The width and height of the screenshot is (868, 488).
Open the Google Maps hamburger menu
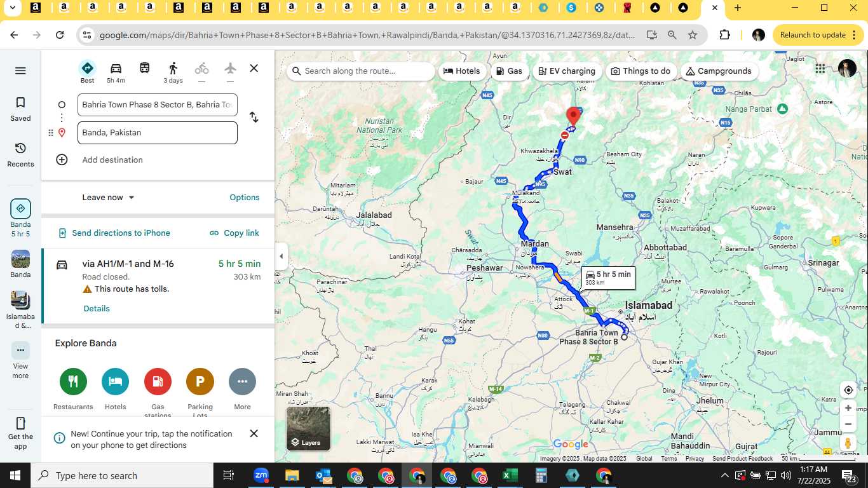(x=20, y=71)
